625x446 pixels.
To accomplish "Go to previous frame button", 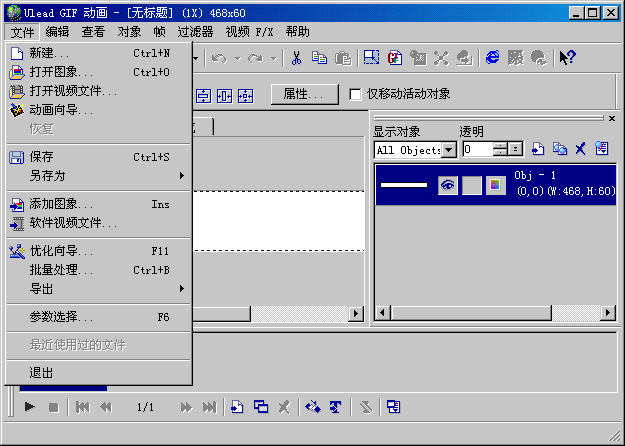I will pyautogui.click(x=106, y=407).
